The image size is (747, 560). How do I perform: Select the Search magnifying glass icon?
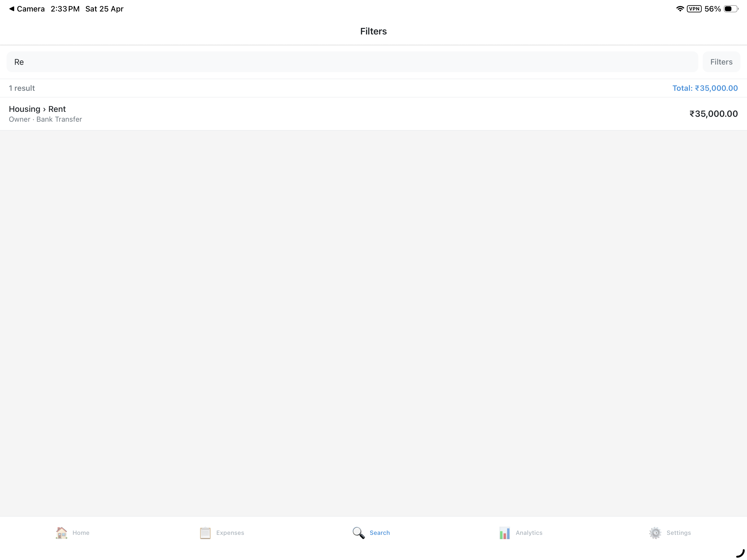click(x=358, y=533)
